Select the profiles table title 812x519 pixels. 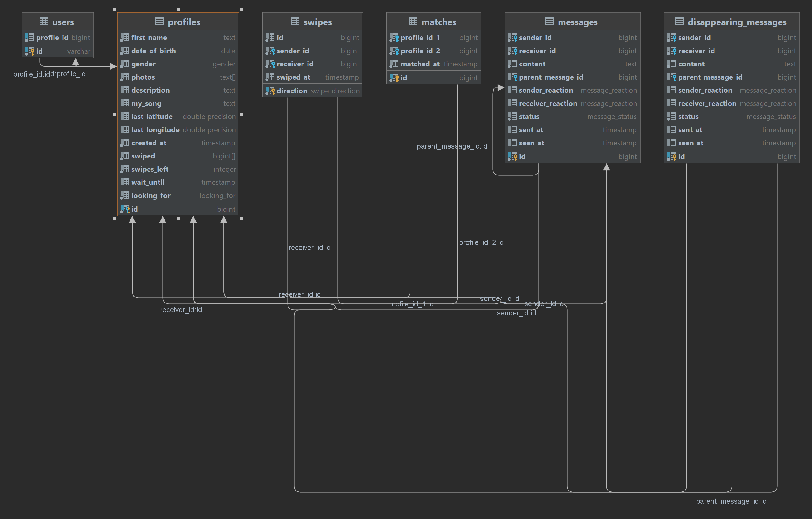pyautogui.click(x=184, y=22)
